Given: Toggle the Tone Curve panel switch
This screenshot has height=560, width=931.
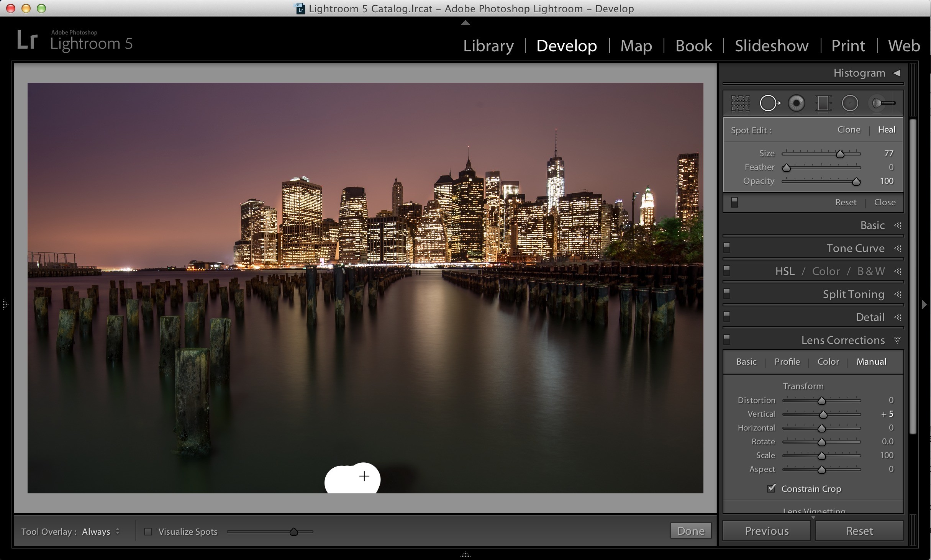Looking at the screenshot, I should (727, 248).
